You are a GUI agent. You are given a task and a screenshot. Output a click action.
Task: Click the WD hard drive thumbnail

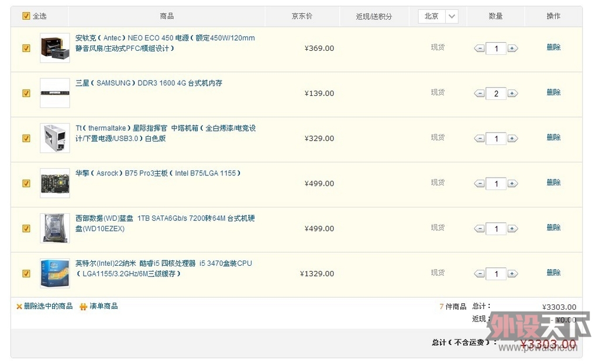(x=55, y=228)
